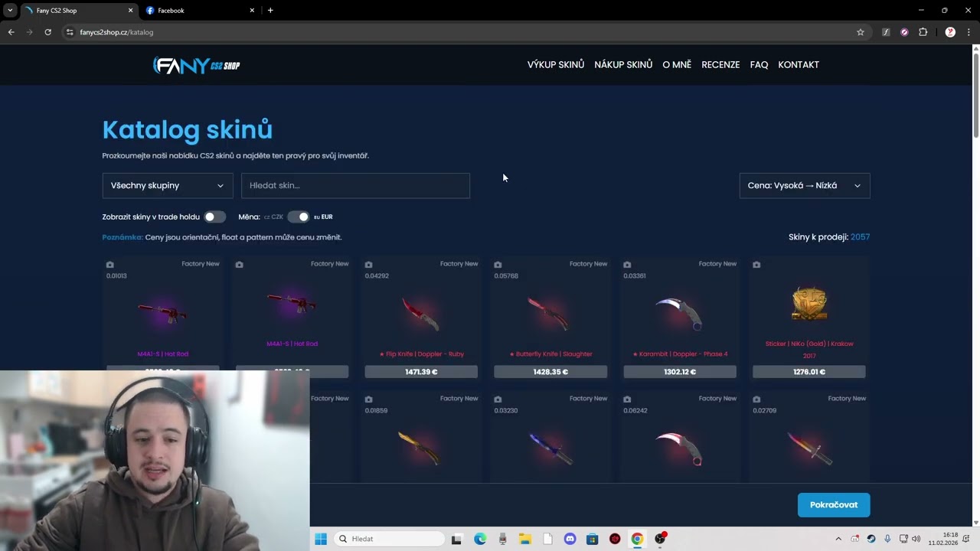980x551 pixels.
Task: Click the purple extension icon in Chrome toolbar
Action: pyautogui.click(x=904, y=32)
